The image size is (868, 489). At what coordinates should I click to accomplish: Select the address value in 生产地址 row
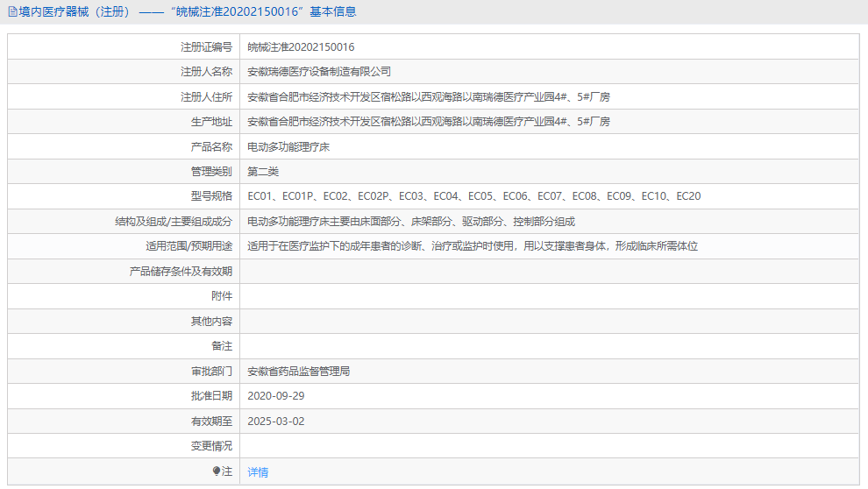click(429, 122)
